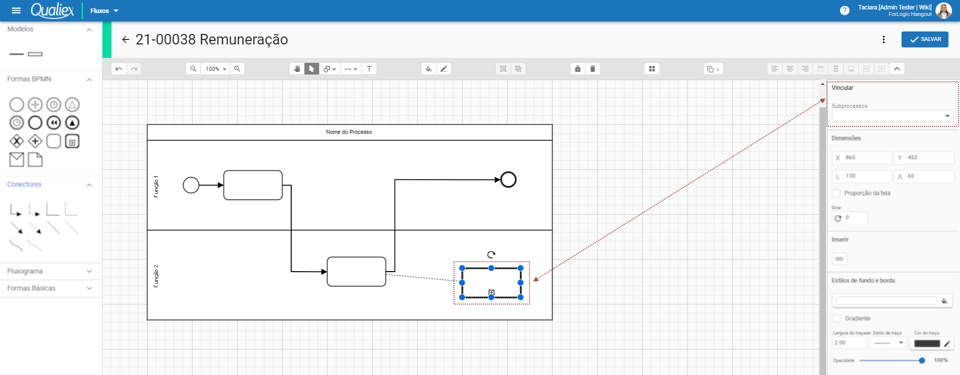960x375 pixels.
Task: Select the solid elbow arrow connector
Action: tap(16, 210)
